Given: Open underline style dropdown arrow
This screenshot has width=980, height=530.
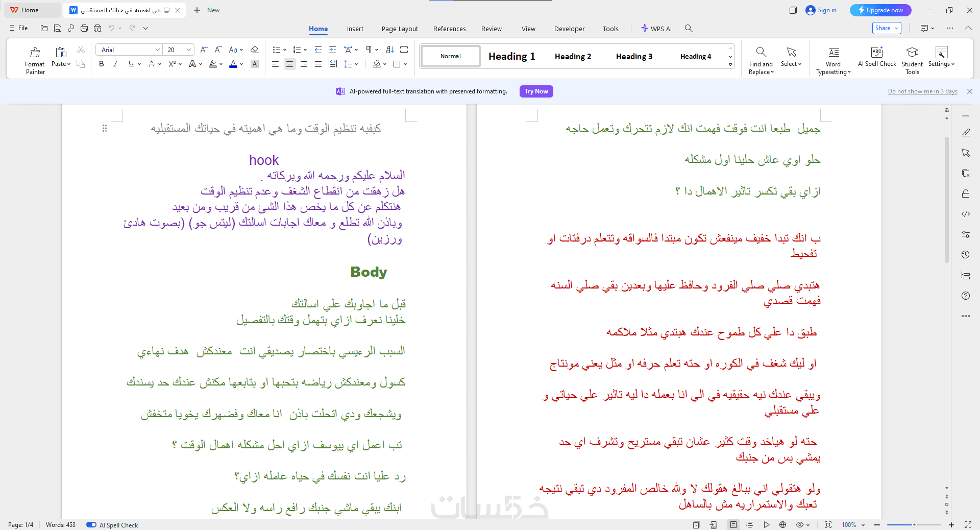Looking at the screenshot, I should click(x=139, y=64).
